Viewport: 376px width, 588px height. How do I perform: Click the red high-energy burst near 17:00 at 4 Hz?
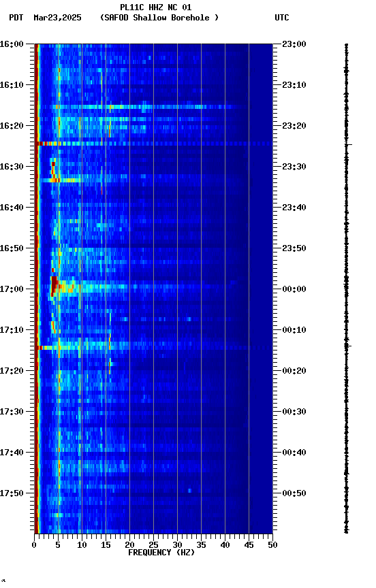[x=54, y=286]
